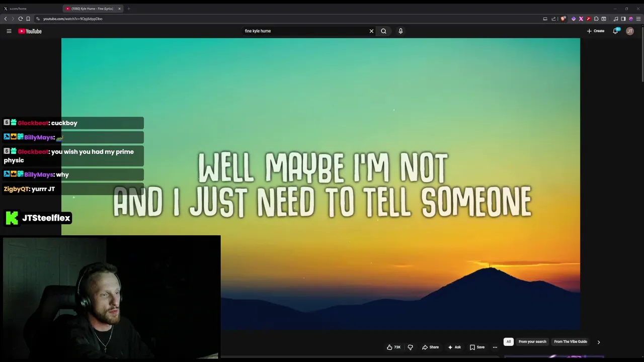Go back in browser history
The height and width of the screenshot is (362, 644).
click(x=6, y=19)
